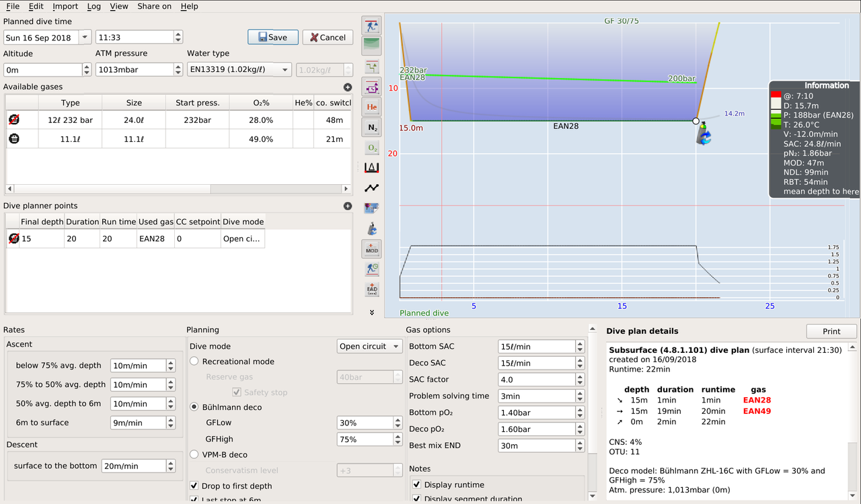Add a cylinder to Available gases
This screenshot has height=504, width=861.
tap(347, 87)
